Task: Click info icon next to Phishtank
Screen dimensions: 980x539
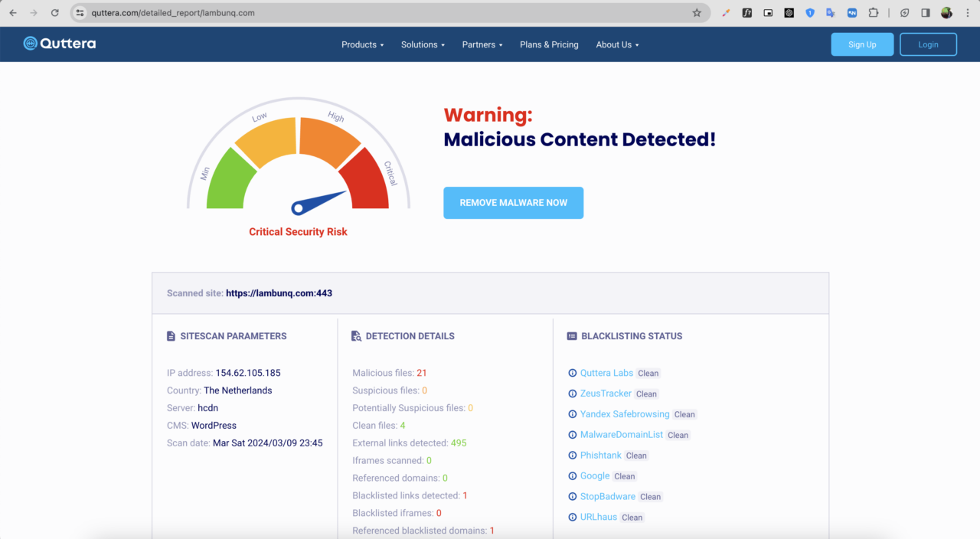Action: point(572,456)
